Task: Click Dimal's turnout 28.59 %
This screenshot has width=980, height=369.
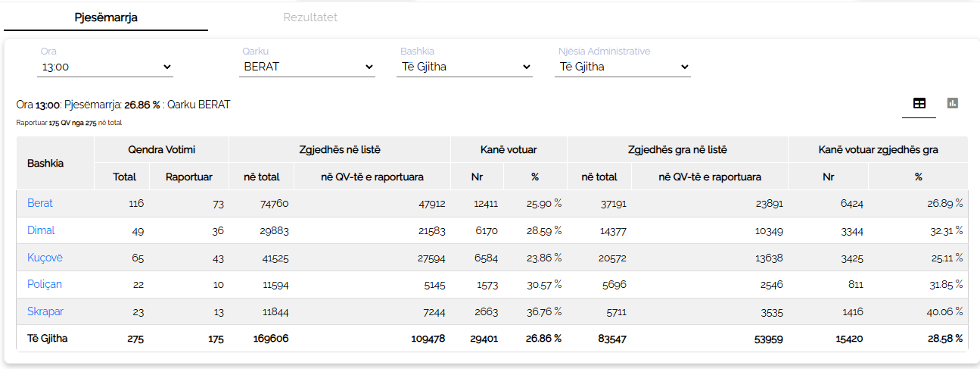Action: (x=544, y=230)
